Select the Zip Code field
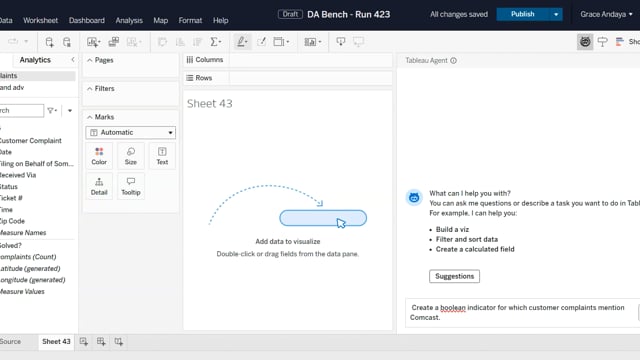The width and height of the screenshot is (640, 360). (x=12, y=221)
